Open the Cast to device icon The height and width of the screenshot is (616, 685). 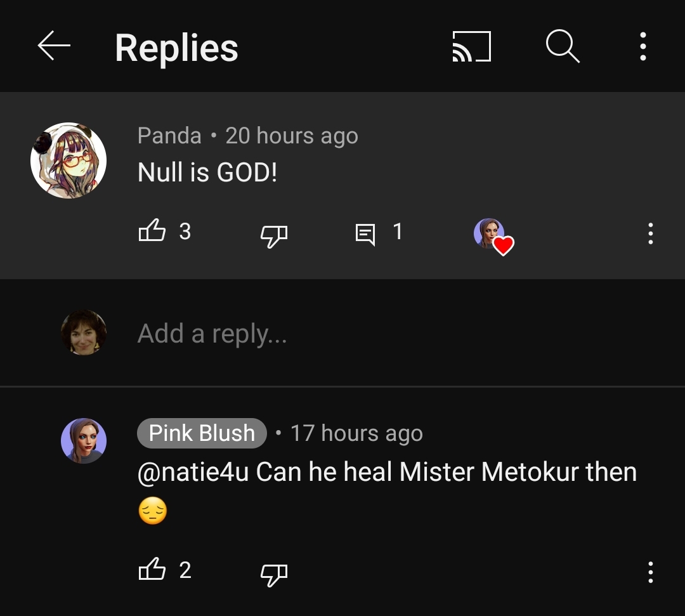(471, 47)
